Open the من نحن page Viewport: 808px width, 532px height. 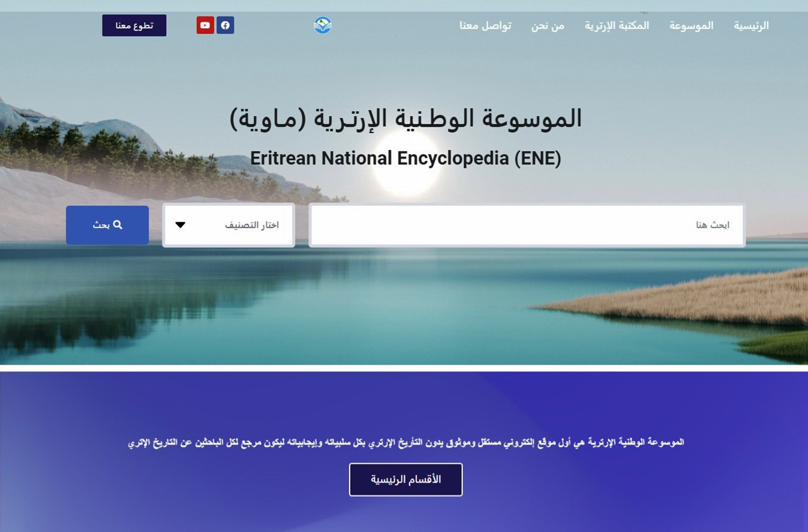point(548,25)
